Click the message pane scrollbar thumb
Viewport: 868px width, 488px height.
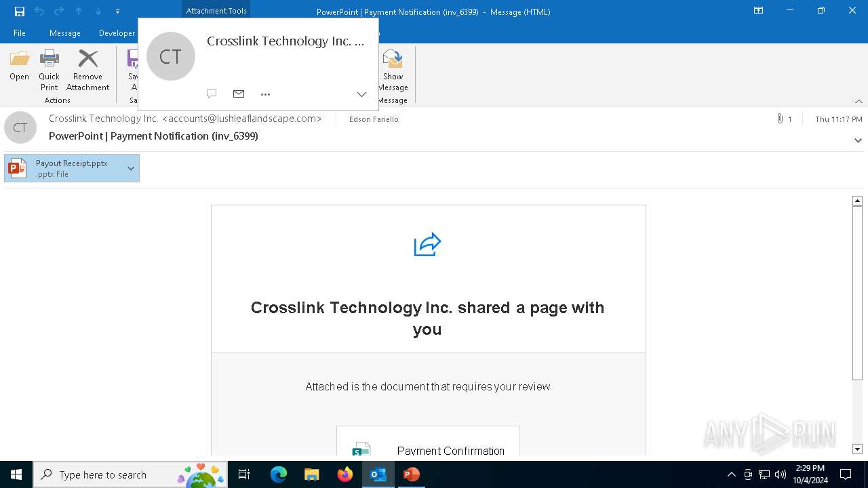tap(857, 293)
